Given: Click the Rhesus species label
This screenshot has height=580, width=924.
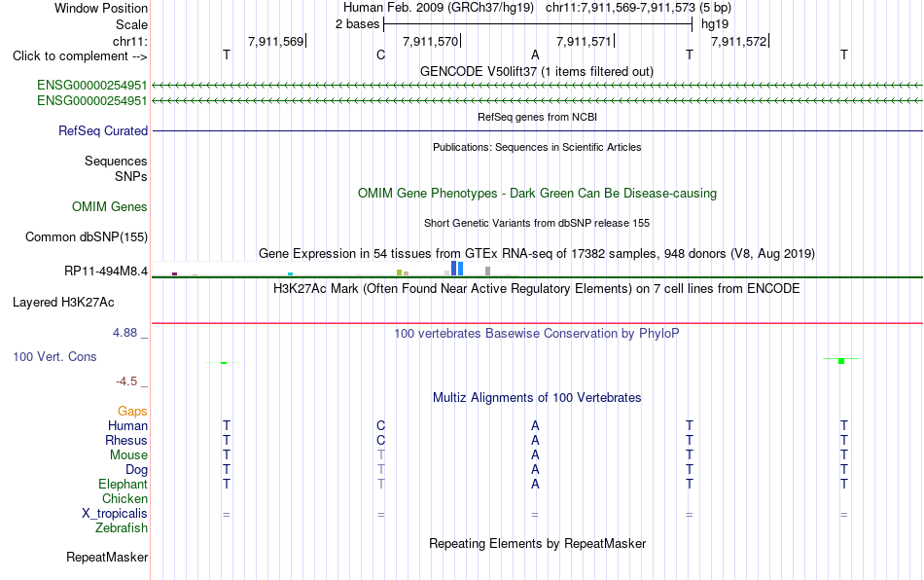Looking at the screenshot, I should [126, 440].
